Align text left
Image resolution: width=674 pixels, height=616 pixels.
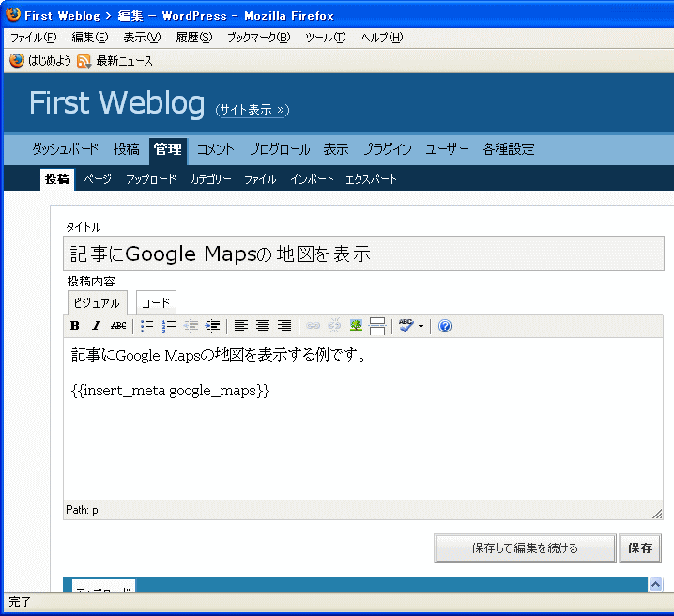click(x=241, y=326)
